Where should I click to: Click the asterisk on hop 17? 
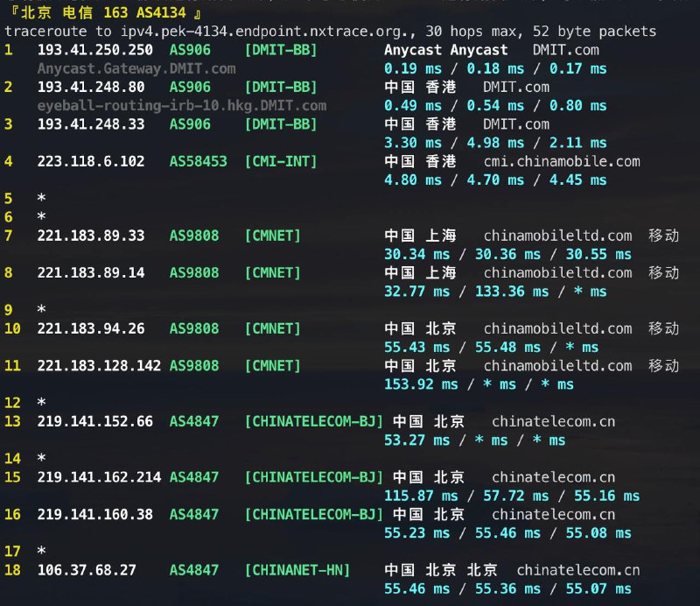click(x=41, y=551)
